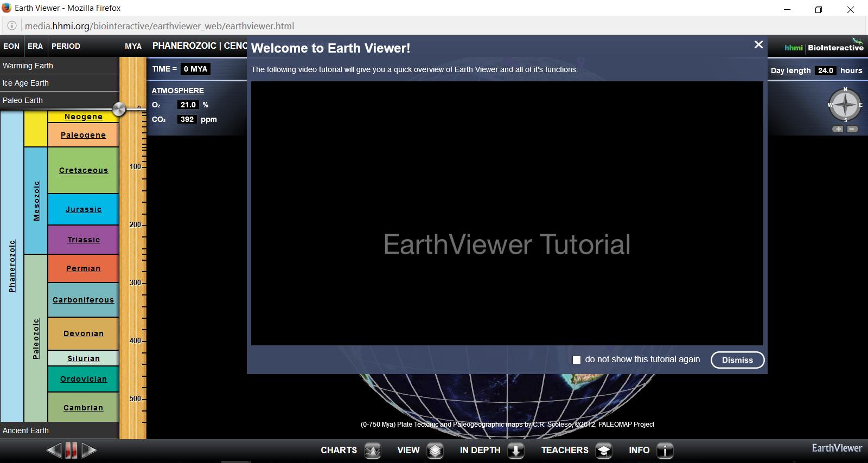
Task: Open the Info icon
Action: (x=665, y=451)
